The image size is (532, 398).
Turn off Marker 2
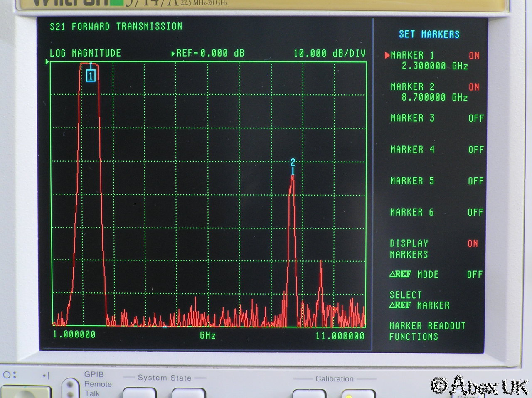pos(474,87)
